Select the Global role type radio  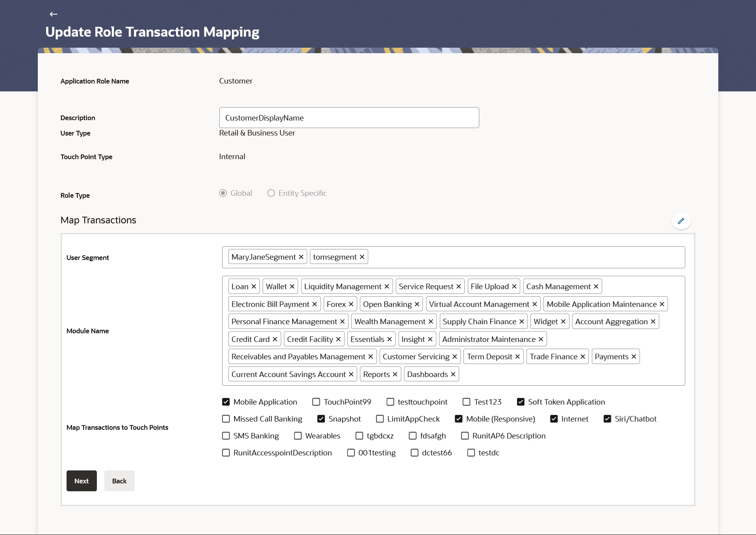[x=223, y=193]
